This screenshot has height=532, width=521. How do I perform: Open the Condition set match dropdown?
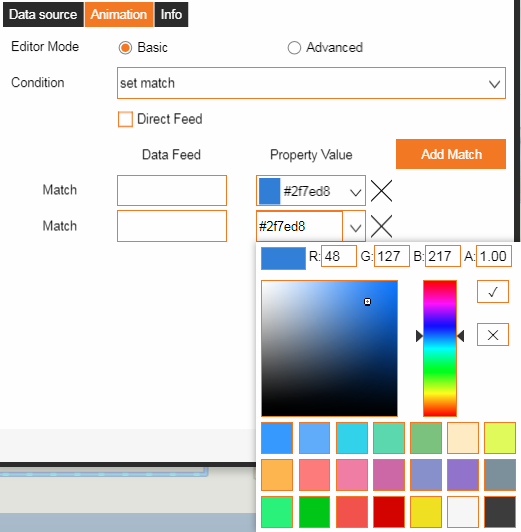click(311, 83)
